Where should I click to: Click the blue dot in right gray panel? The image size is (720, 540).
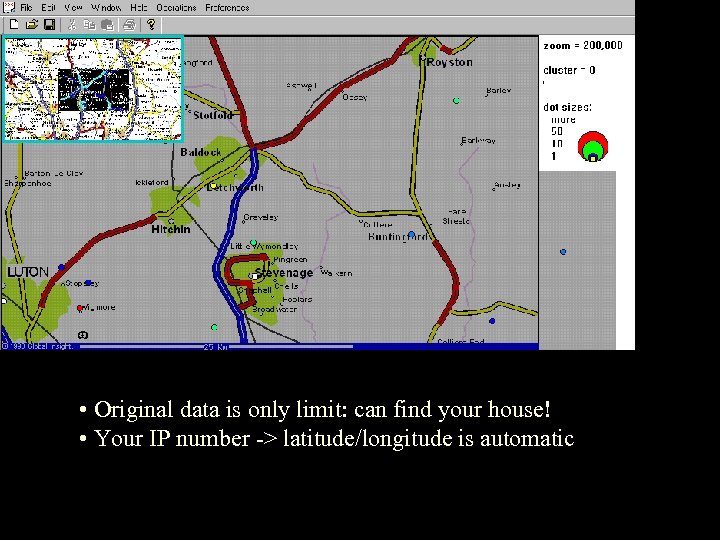pos(563,252)
